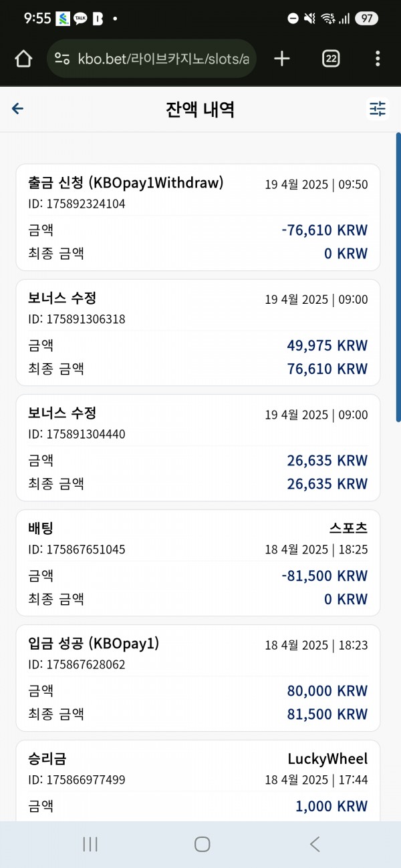Tap the back arrow in the header
This screenshot has width=401, height=868.
tap(17, 109)
